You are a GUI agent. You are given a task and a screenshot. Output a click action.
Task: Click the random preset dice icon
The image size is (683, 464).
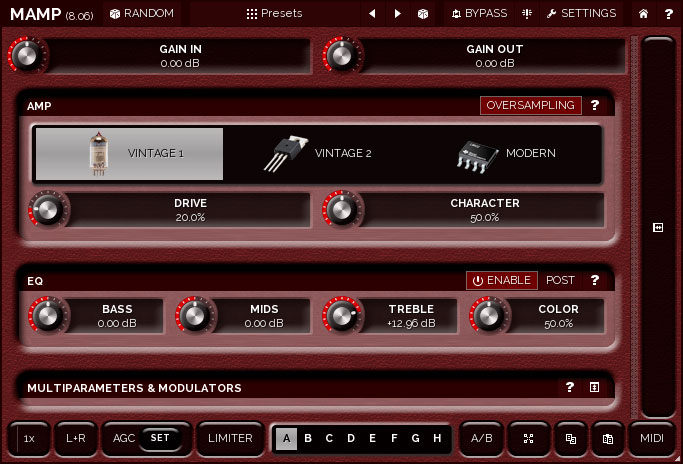pos(423,14)
